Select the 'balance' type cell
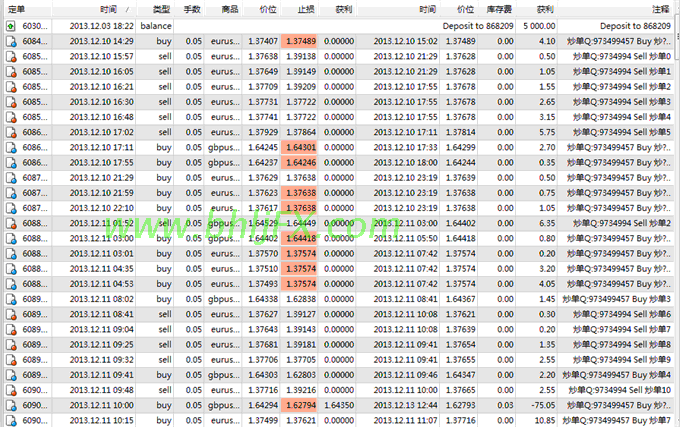Viewport: 680px width, 427px height. 156,26
